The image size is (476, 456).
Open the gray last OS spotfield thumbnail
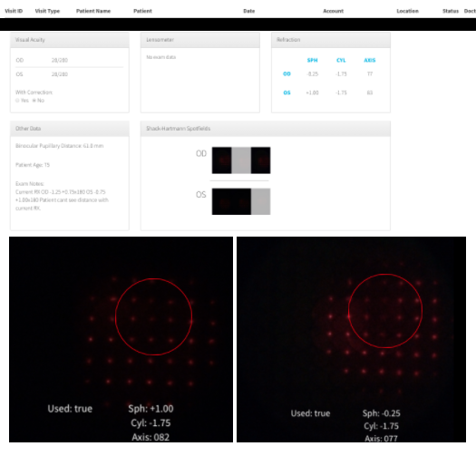pyautogui.click(x=261, y=201)
